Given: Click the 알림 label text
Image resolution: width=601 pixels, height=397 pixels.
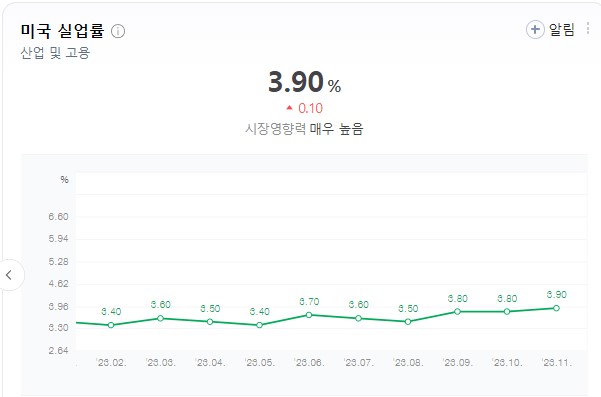Looking at the screenshot, I should click(562, 30).
